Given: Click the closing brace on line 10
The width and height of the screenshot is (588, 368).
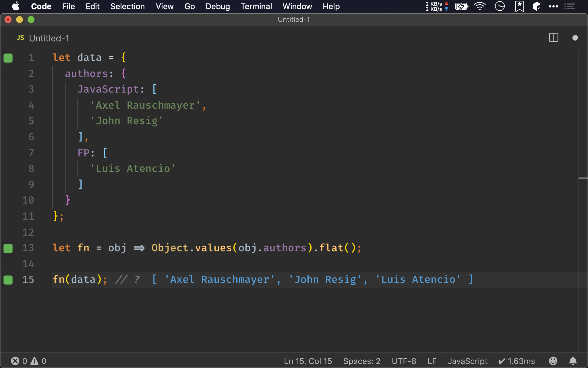Looking at the screenshot, I should pos(68,200).
